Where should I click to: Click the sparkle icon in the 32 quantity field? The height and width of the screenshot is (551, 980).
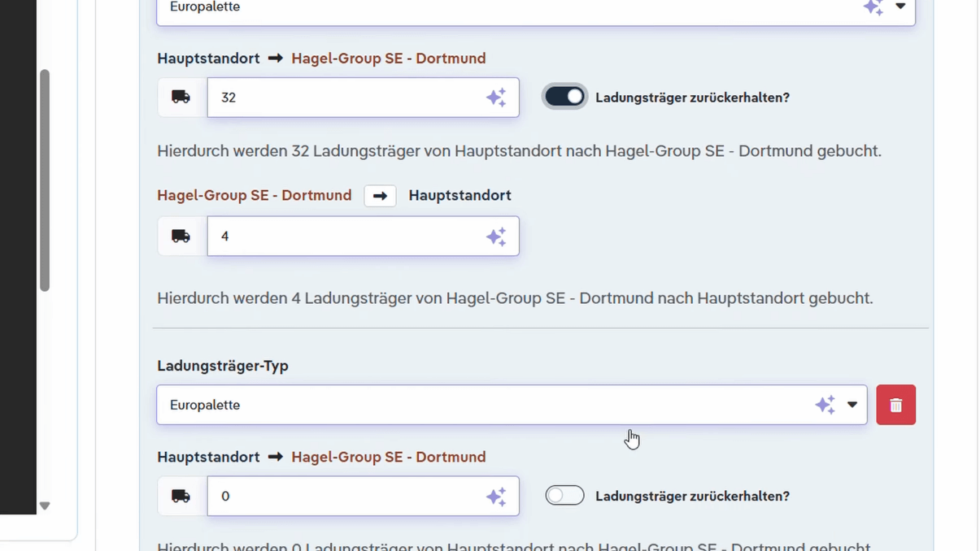coord(496,98)
